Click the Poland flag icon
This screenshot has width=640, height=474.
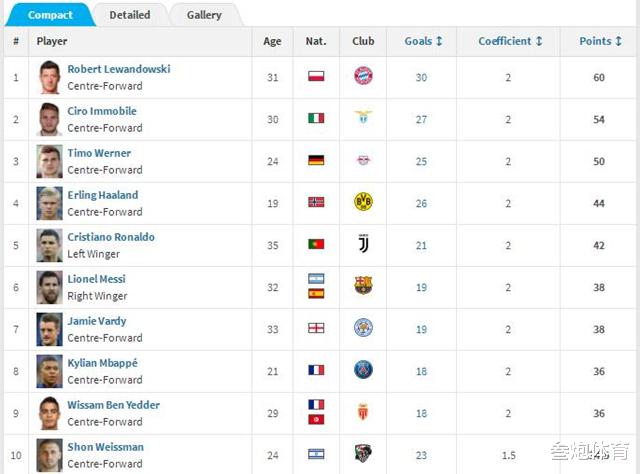click(316, 76)
